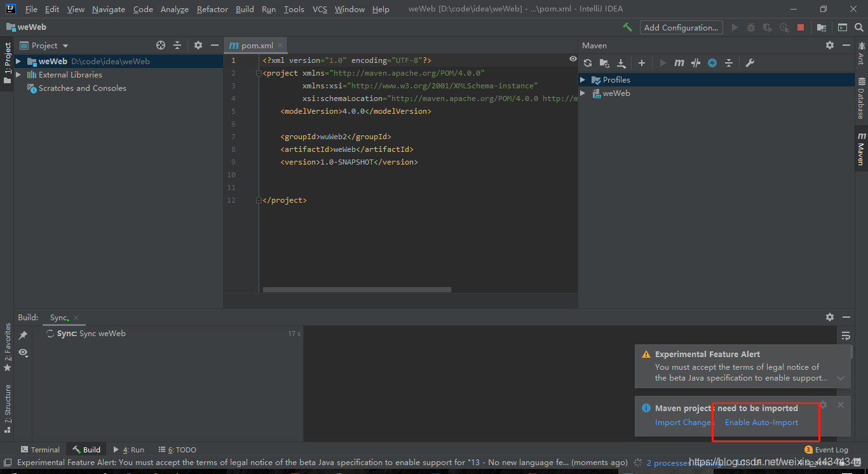Open Build panel gear settings

click(x=830, y=317)
